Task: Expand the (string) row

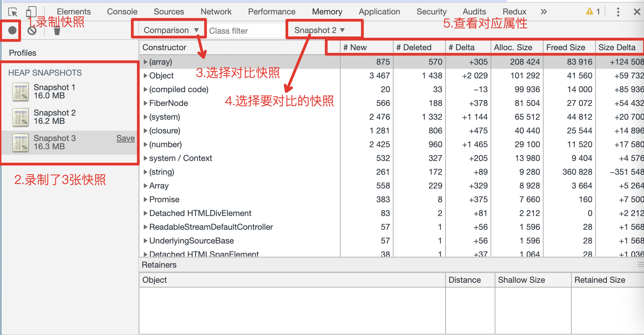Action: point(146,172)
